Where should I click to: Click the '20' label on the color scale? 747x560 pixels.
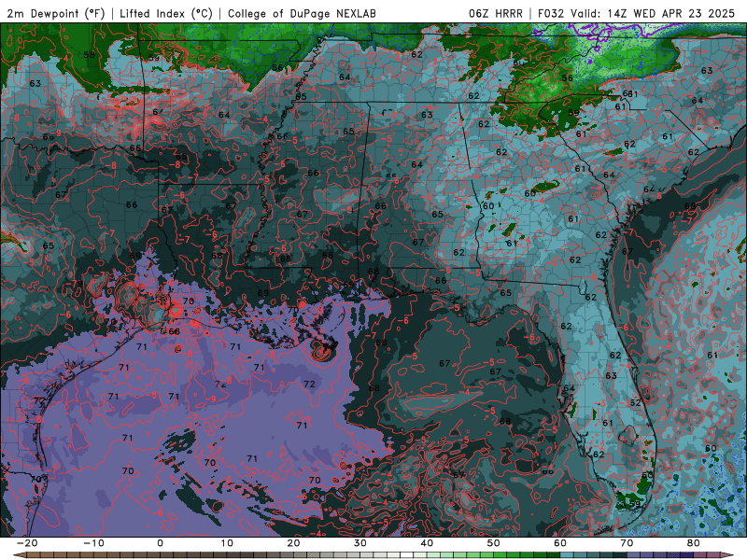tap(293, 543)
